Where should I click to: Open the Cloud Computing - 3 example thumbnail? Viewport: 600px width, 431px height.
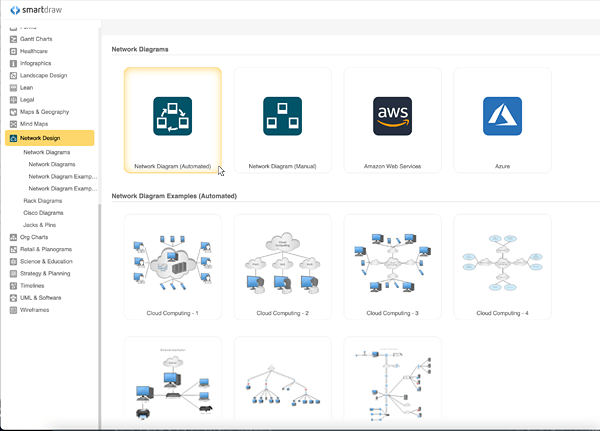[393, 267]
